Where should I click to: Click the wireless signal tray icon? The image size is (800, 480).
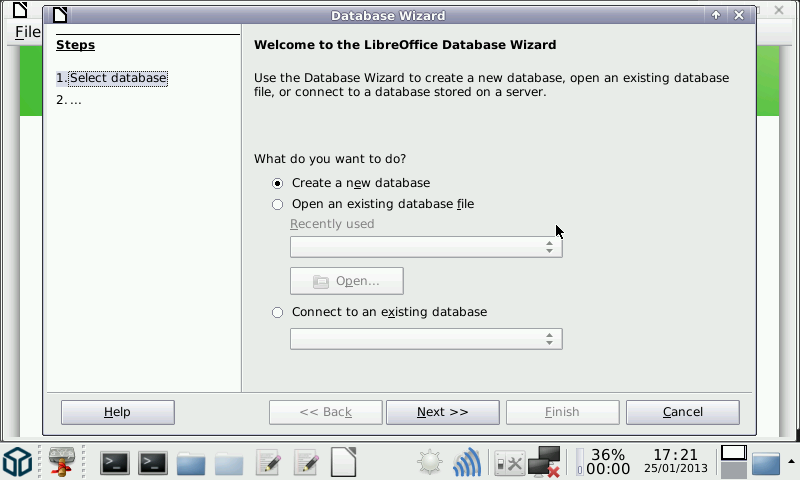467,463
